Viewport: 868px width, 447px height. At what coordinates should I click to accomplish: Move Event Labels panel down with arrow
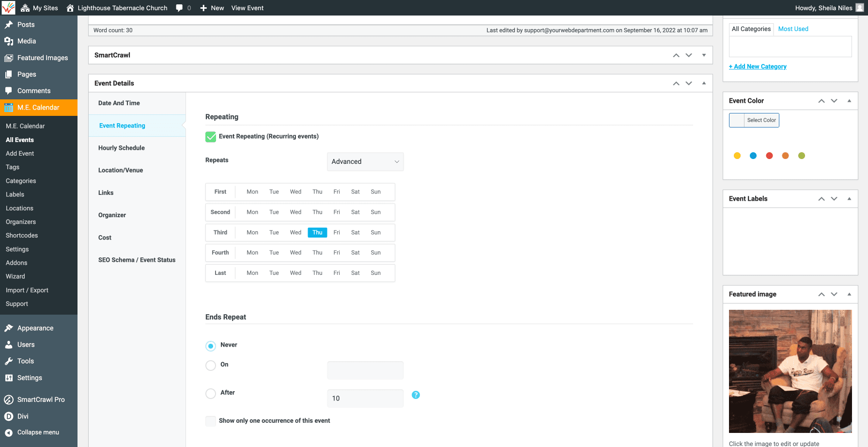pos(834,199)
